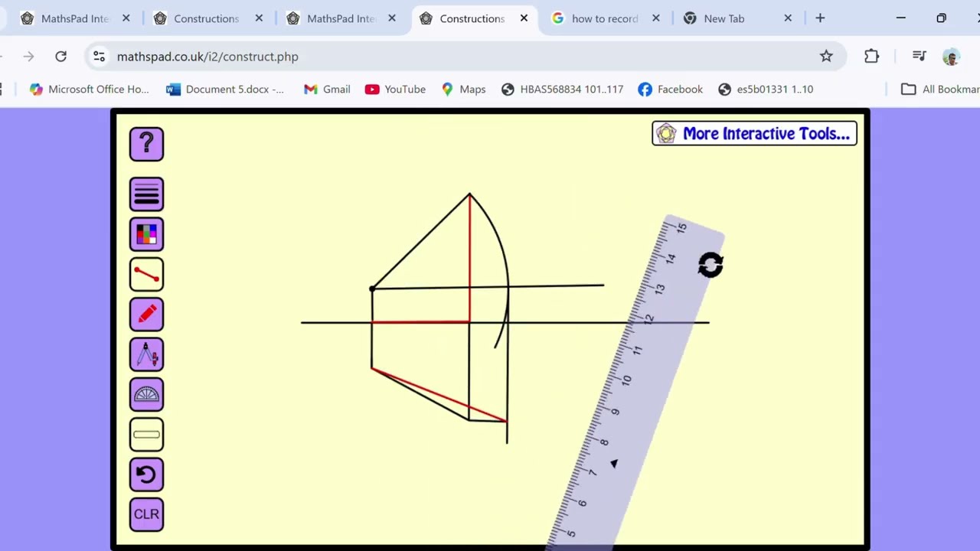980x551 pixels.
Task: Click the on-canvas ruler body
Action: [x=635, y=383]
